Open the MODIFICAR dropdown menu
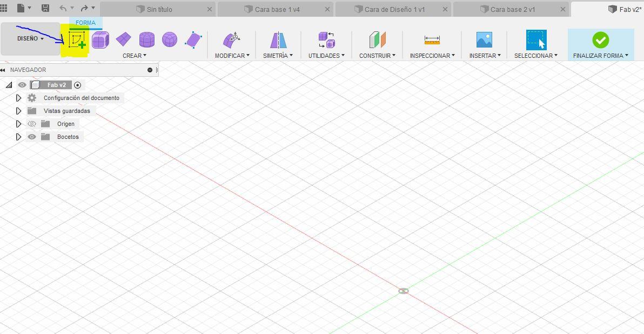The image size is (644, 334). pos(232,56)
